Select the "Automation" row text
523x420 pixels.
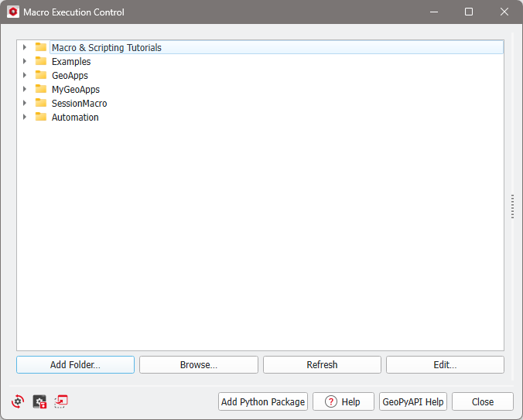tap(75, 118)
